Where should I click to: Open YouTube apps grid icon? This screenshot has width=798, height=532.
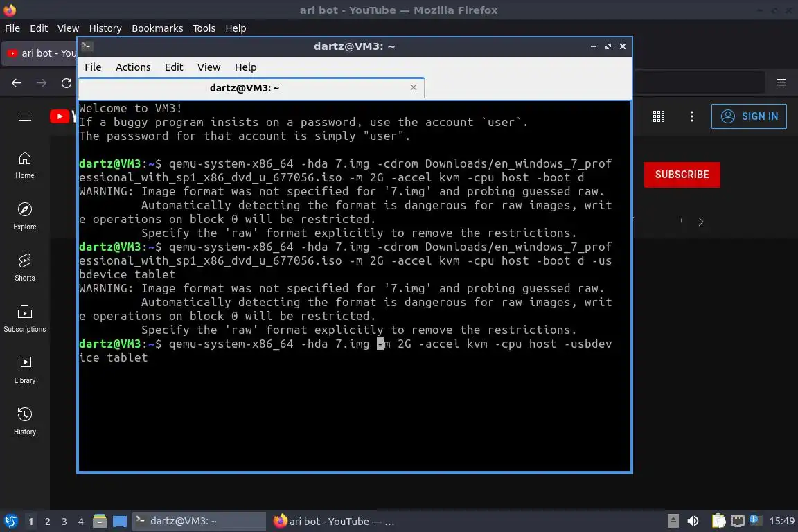[x=659, y=116]
